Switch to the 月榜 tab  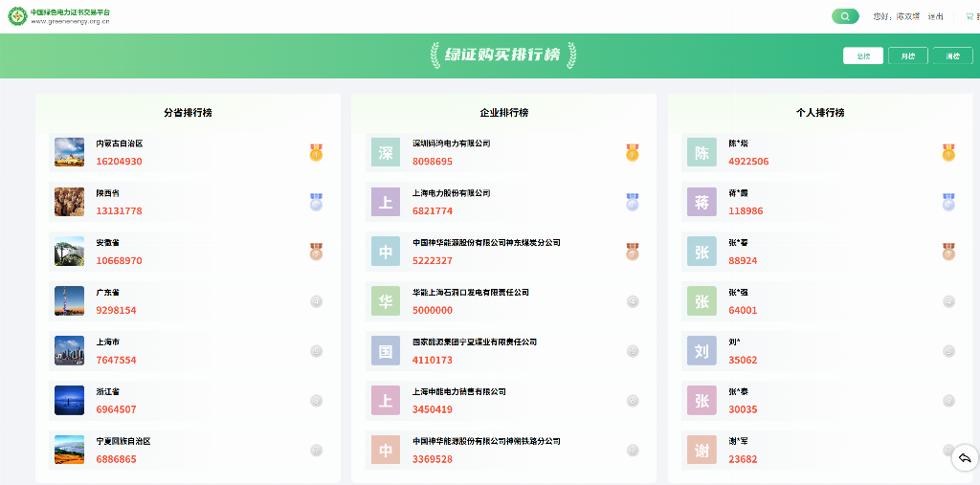pos(907,55)
